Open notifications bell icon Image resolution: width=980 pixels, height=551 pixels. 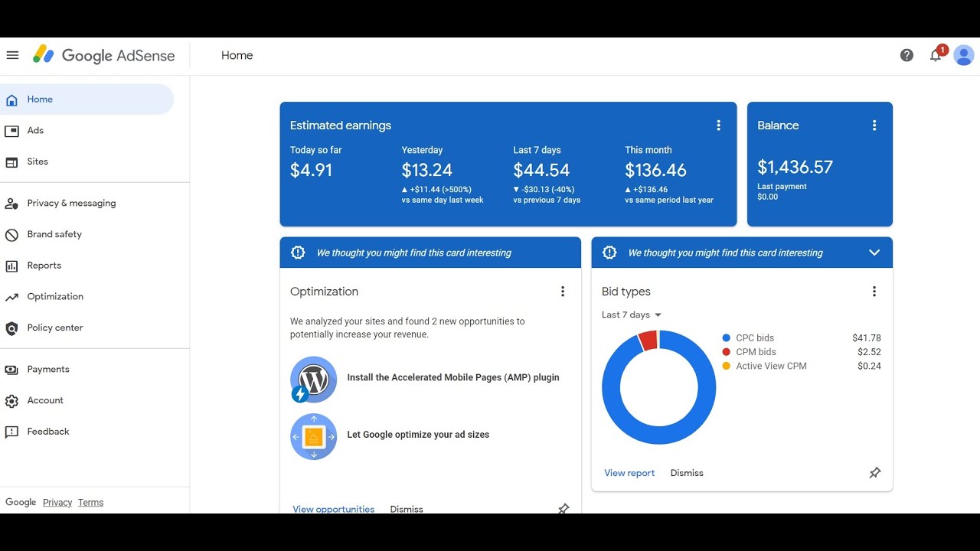(x=936, y=55)
